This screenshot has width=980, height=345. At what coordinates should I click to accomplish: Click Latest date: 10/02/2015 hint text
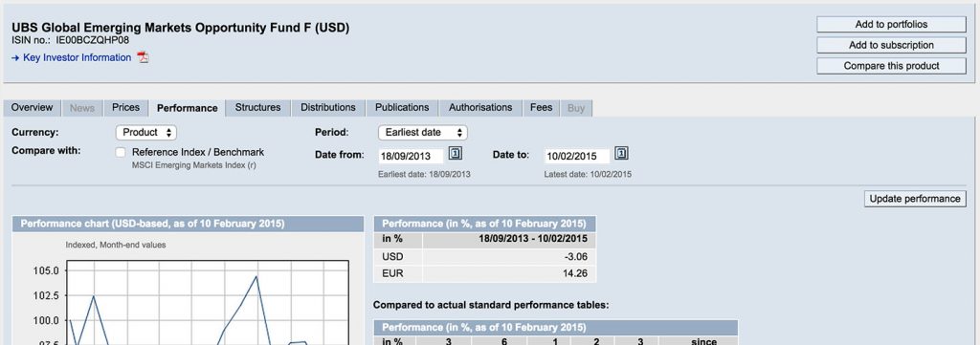pyautogui.click(x=588, y=174)
